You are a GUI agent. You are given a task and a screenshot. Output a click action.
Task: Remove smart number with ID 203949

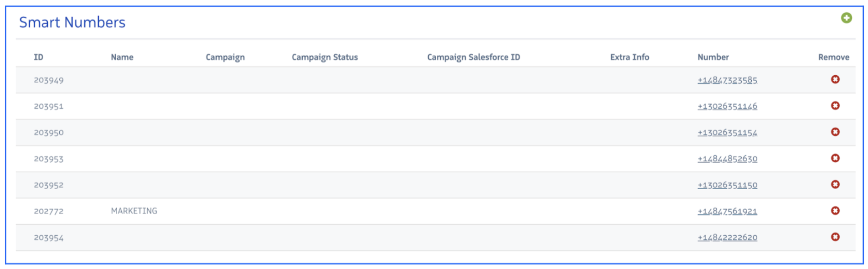(835, 79)
